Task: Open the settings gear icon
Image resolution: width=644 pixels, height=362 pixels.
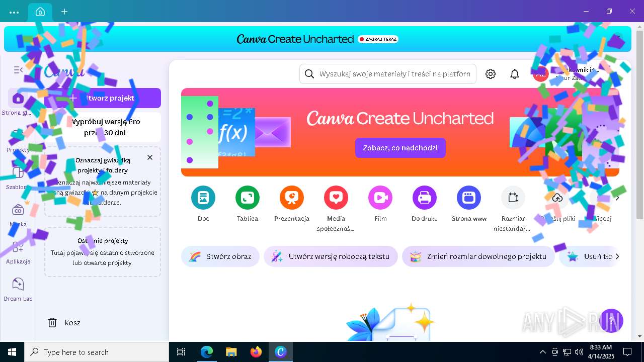Action: click(491, 74)
